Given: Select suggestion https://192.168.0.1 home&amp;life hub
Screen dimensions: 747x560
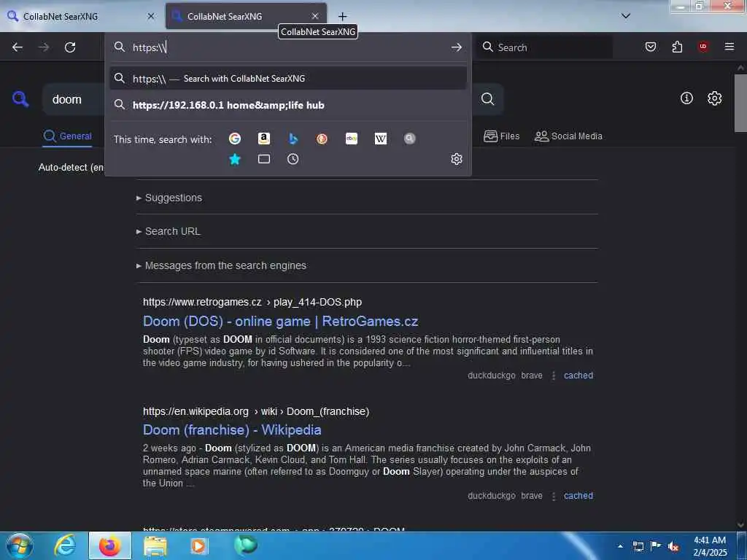Looking at the screenshot, I should coord(288,105).
